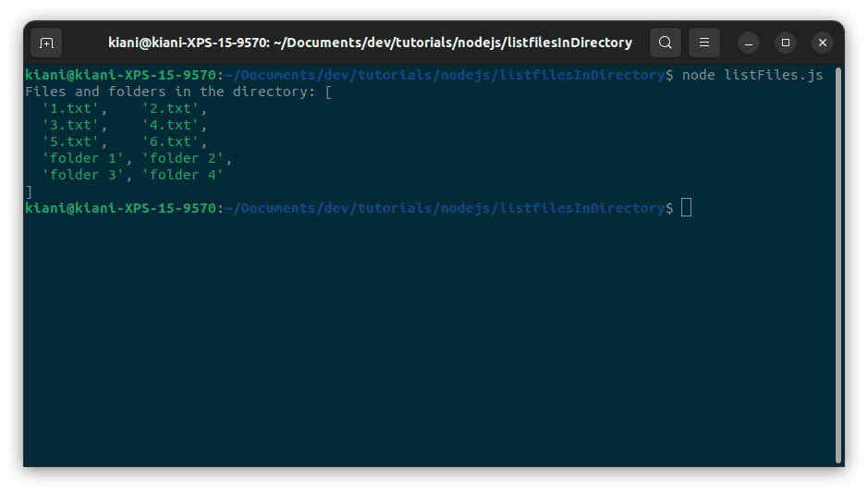The width and height of the screenshot is (868, 493).
Task: Click 'folder 4' in the output
Action: (183, 175)
